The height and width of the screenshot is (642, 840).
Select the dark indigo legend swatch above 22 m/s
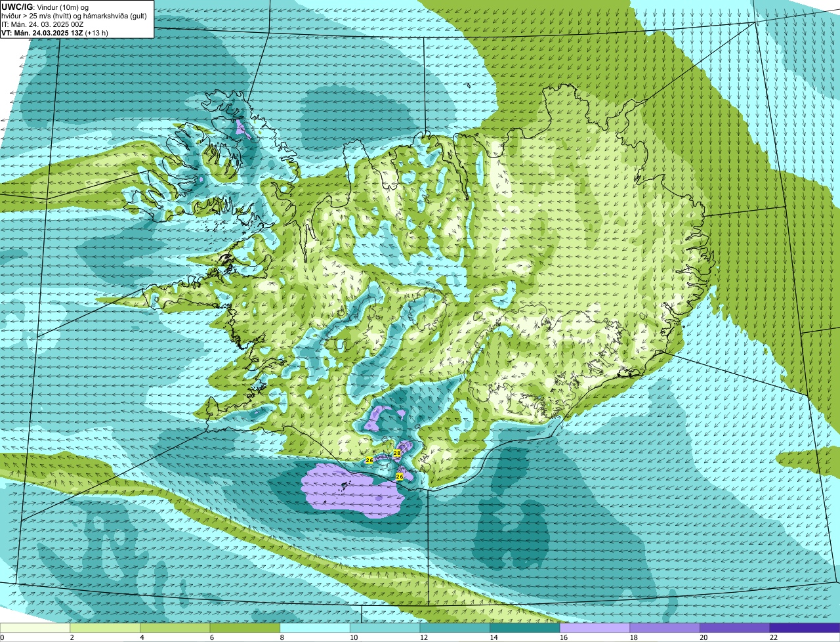coord(805,628)
